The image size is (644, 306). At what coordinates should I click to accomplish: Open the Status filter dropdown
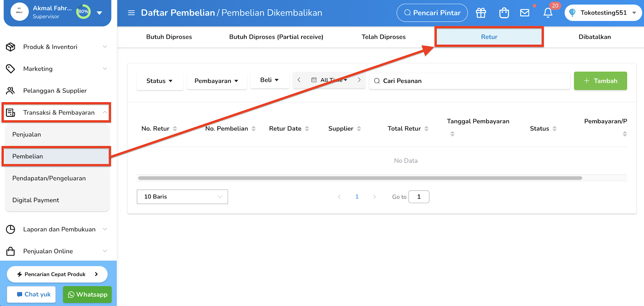[160, 81]
